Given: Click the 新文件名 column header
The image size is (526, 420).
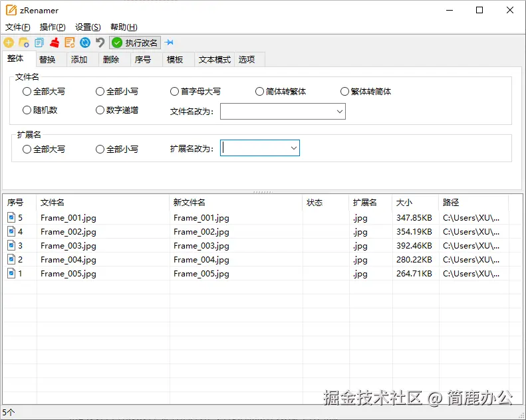Looking at the screenshot, I should pyautogui.click(x=236, y=203).
